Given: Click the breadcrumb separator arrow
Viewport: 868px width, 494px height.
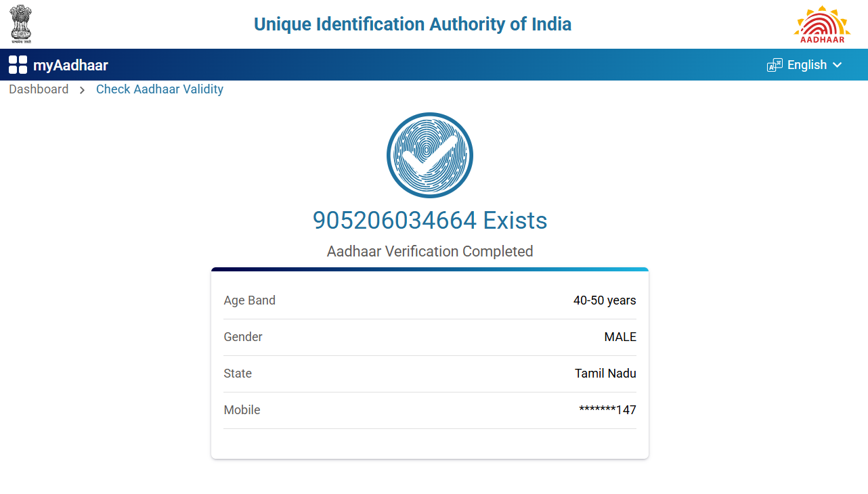Looking at the screenshot, I should click(82, 90).
